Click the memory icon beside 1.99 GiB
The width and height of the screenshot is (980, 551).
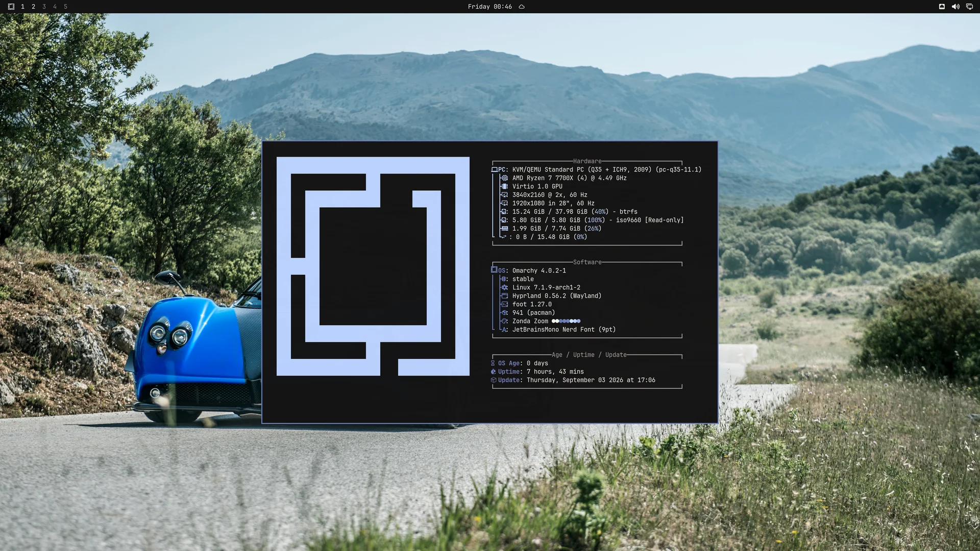pyautogui.click(x=504, y=229)
